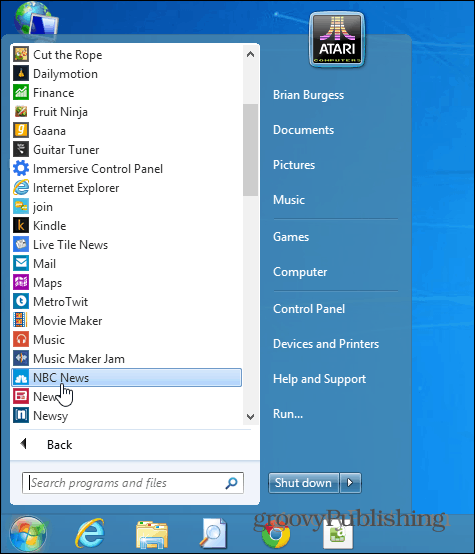Open File Explorer from the taskbar

pyautogui.click(x=152, y=535)
